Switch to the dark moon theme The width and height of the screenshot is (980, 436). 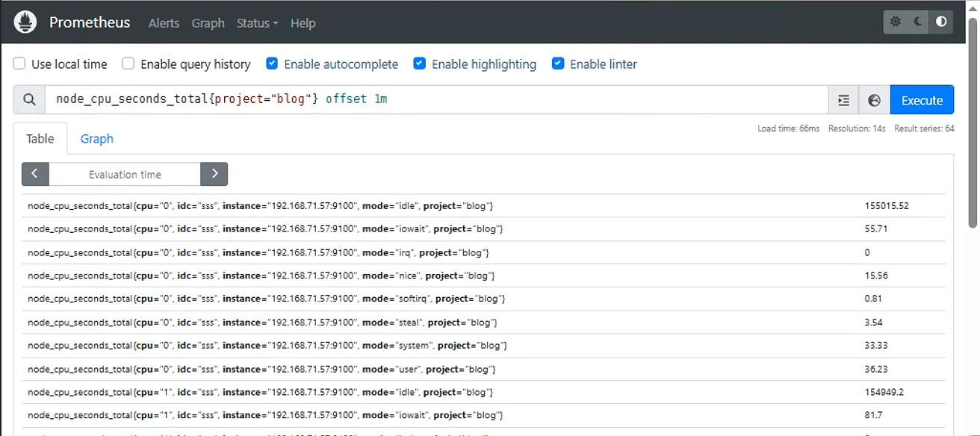(918, 22)
